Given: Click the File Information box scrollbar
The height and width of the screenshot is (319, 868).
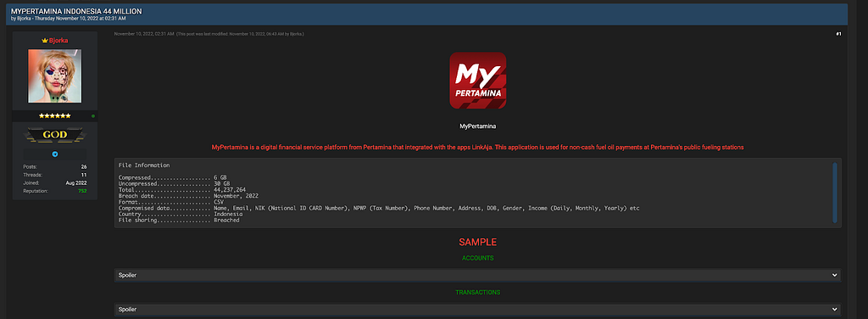Looking at the screenshot, I should 835,193.
